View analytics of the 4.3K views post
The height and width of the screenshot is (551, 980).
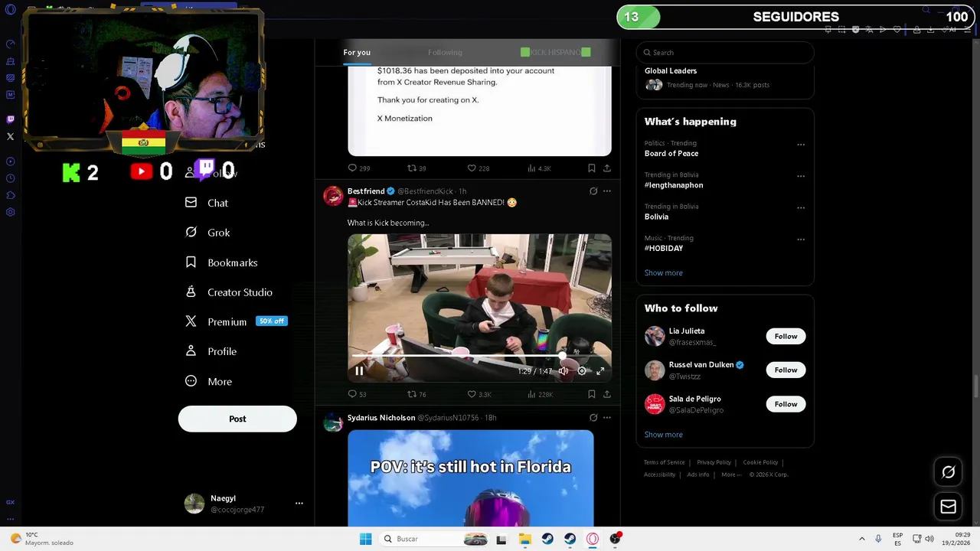pos(539,168)
